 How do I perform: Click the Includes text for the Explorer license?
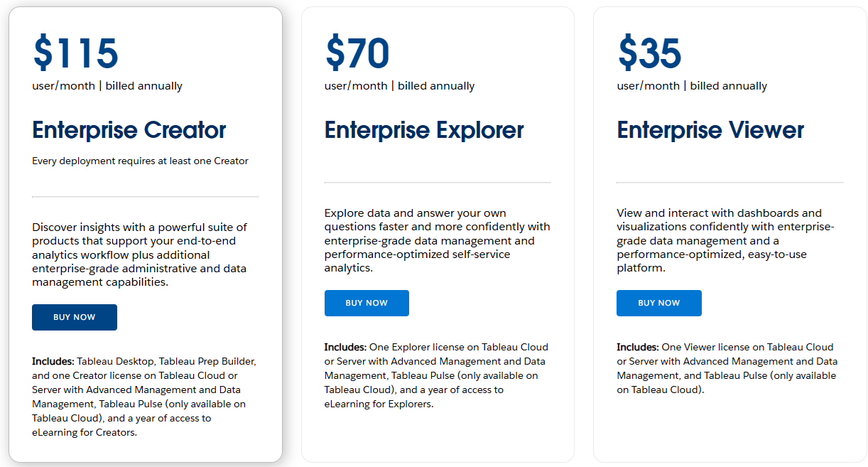(x=436, y=375)
